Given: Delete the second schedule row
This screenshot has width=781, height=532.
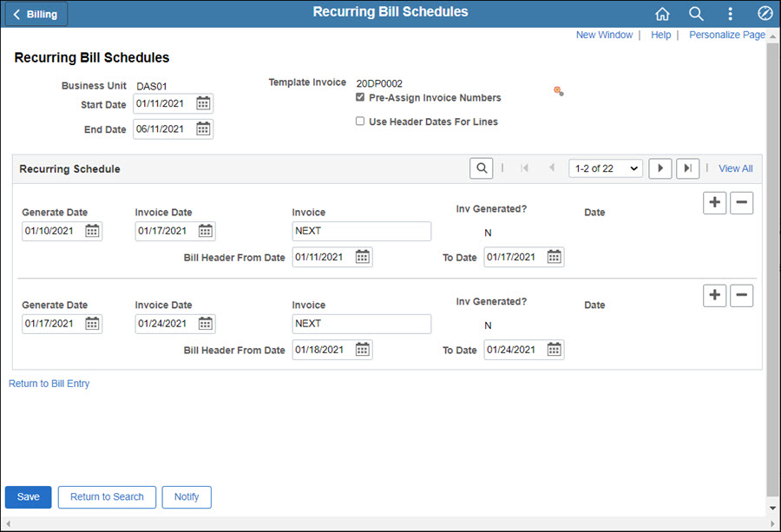Looking at the screenshot, I should [x=741, y=295].
